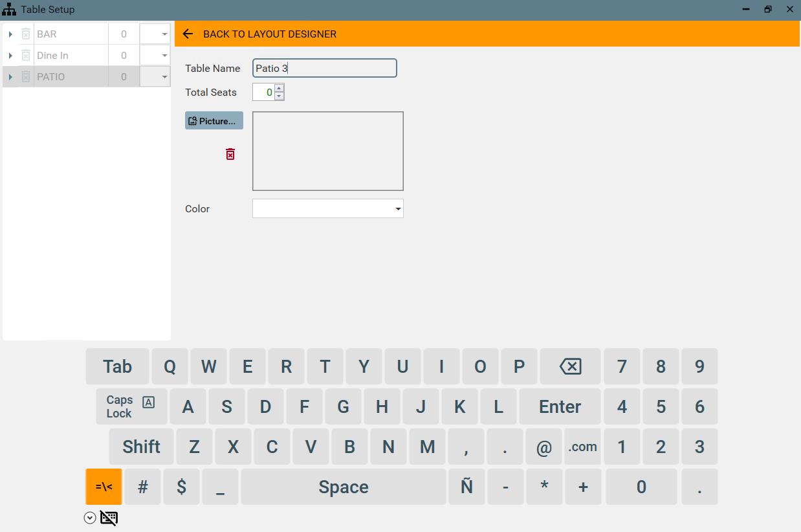Tap the Enter key
The image size is (801, 532).
click(x=560, y=406)
